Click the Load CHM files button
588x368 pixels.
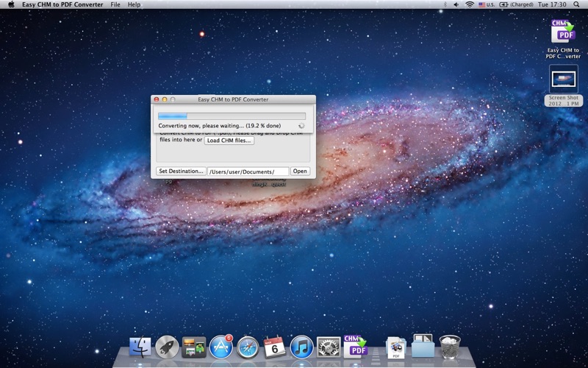pos(229,141)
